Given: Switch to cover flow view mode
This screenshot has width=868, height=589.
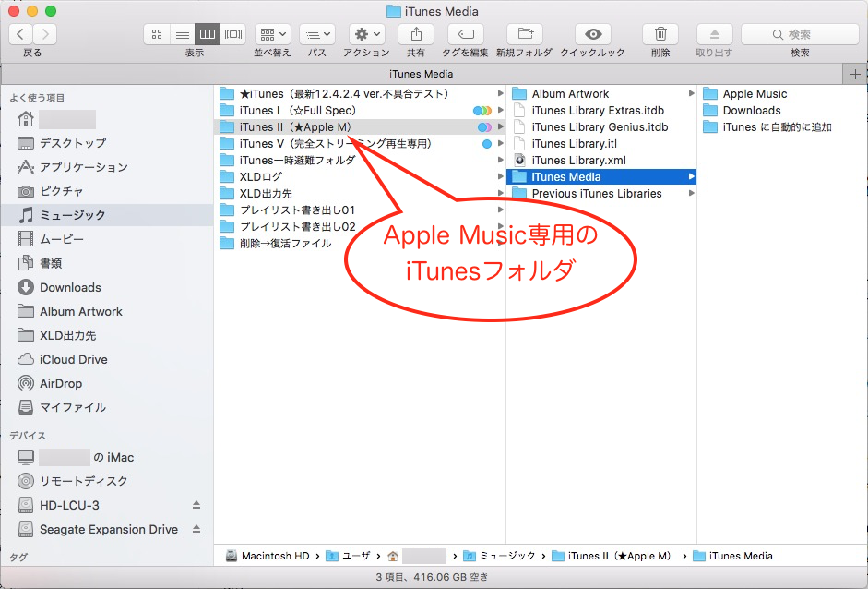Looking at the screenshot, I should (233, 34).
